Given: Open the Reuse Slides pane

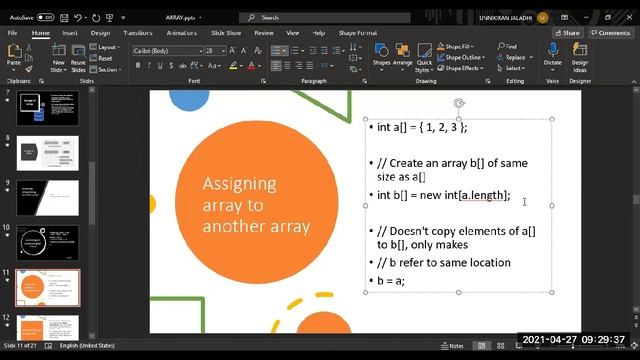Looking at the screenshot, I should 78,58.
